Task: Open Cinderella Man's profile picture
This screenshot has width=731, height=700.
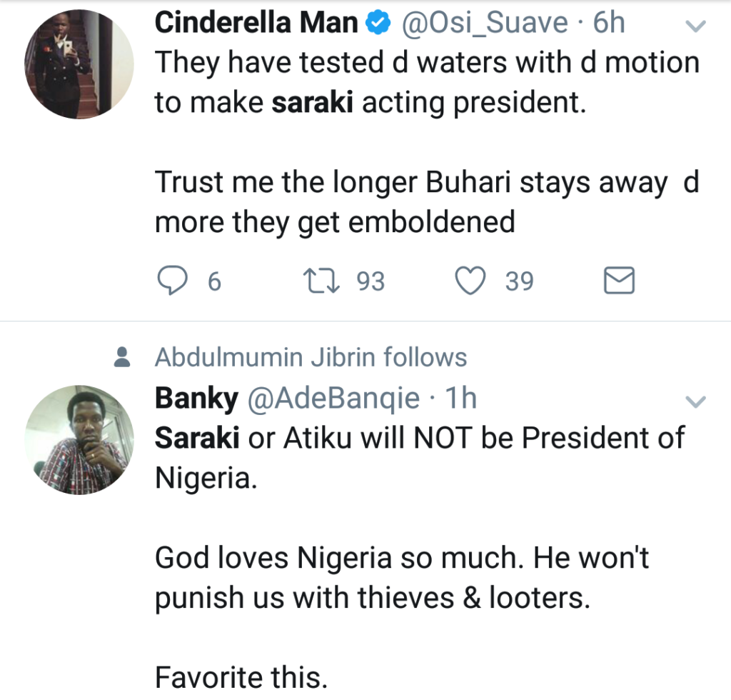Action: click(79, 64)
